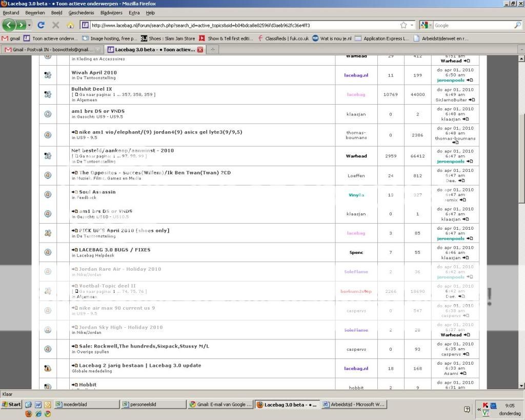This screenshot has height=420, width=525.
Task: Open the LACEBAG 3.0 BUGS / FIXES topic
Action: (114, 250)
